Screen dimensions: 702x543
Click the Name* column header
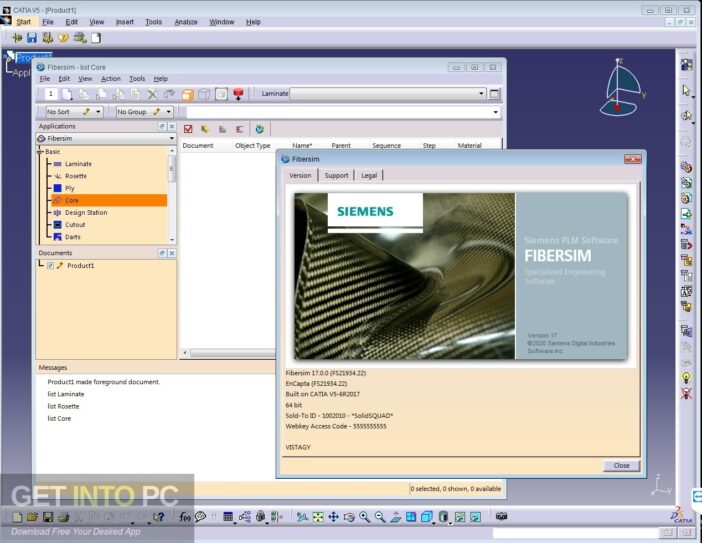click(302, 145)
